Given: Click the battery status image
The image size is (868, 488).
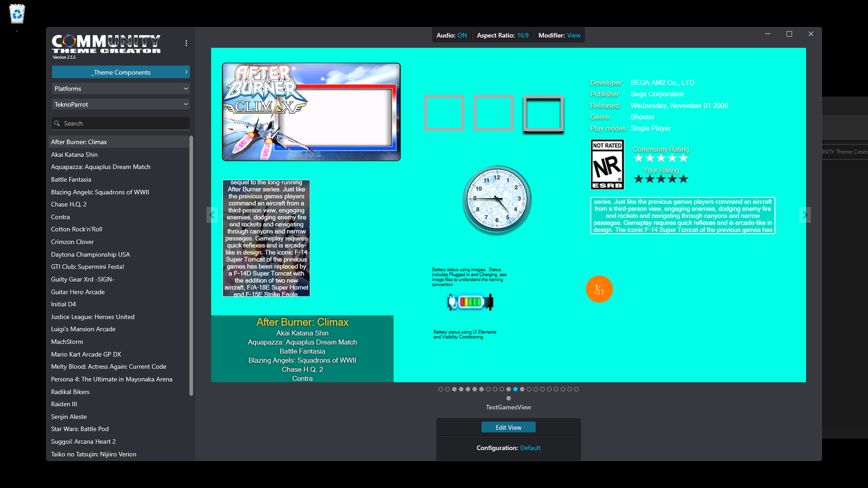Looking at the screenshot, I should [x=470, y=302].
